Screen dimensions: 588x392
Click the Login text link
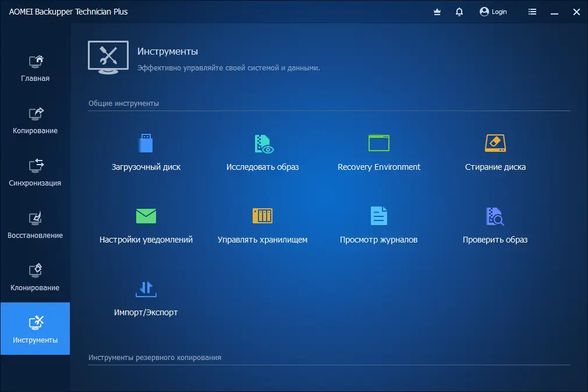click(499, 12)
